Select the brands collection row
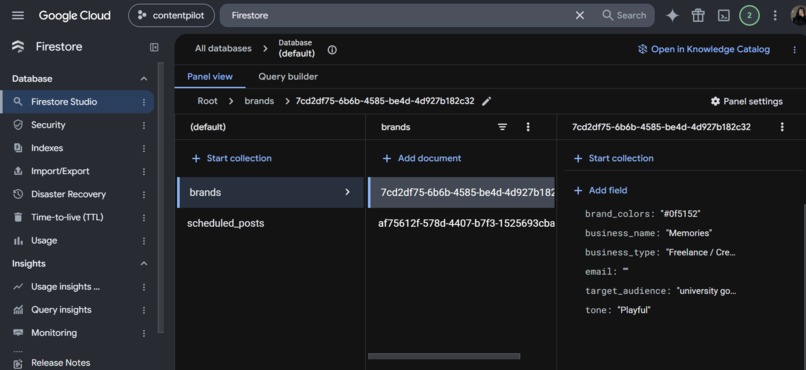Image resolution: width=806 pixels, height=370 pixels. click(270, 192)
